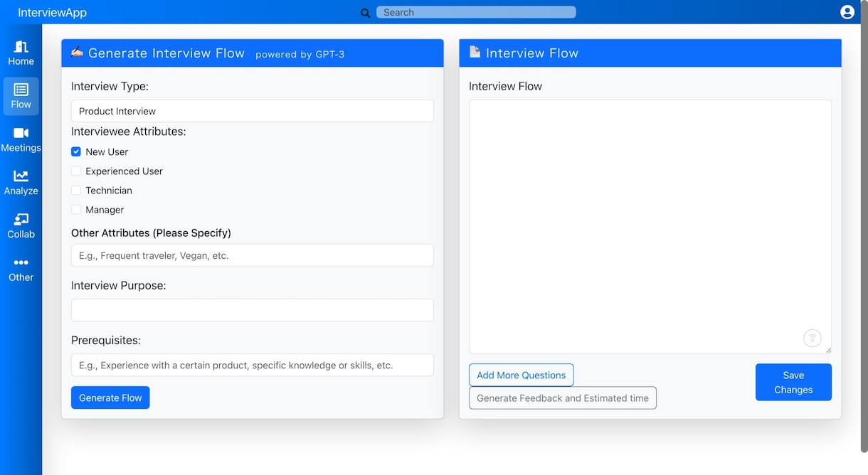Screen dimensions: 868x475
Task: Focus the Other Attributes input field
Action: point(253,255)
